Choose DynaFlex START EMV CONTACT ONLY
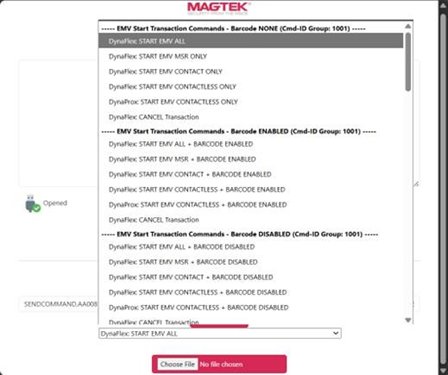Image resolution: width=448 pixels, height=375 pixels. (251, 72)
